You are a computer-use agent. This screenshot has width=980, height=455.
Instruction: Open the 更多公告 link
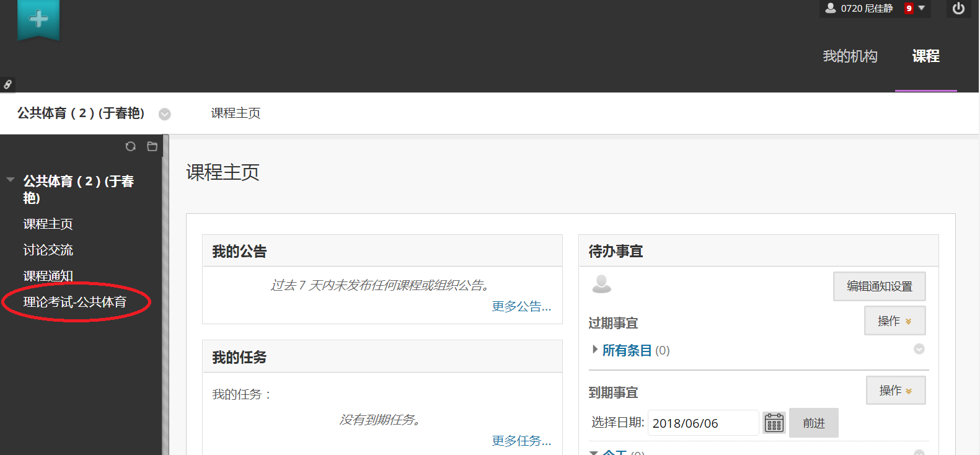tap(521, 306)
